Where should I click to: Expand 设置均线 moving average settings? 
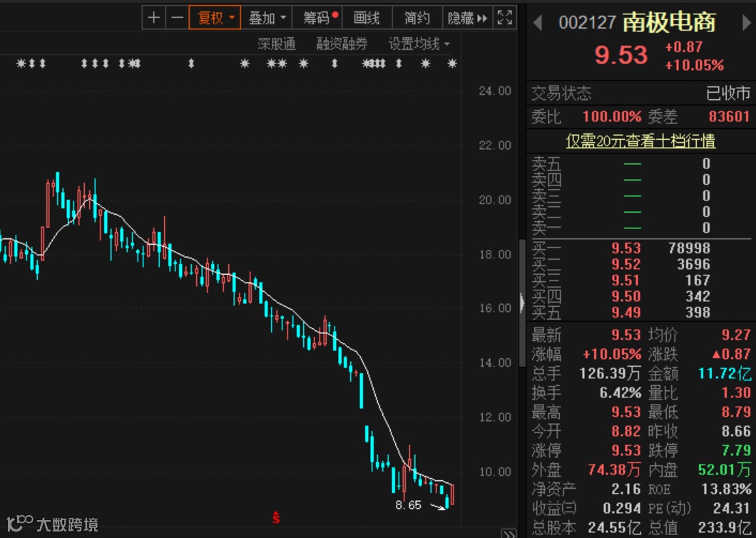[x=419, y=44]
